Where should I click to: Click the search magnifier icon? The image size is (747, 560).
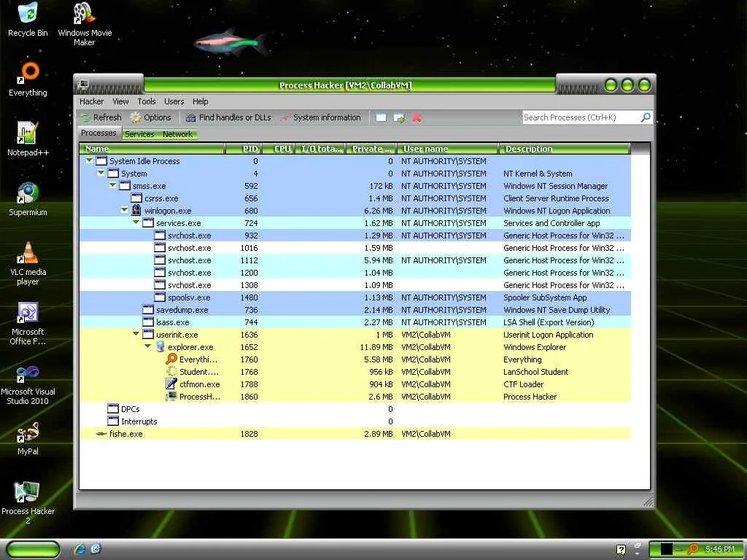tap(646, 117)
